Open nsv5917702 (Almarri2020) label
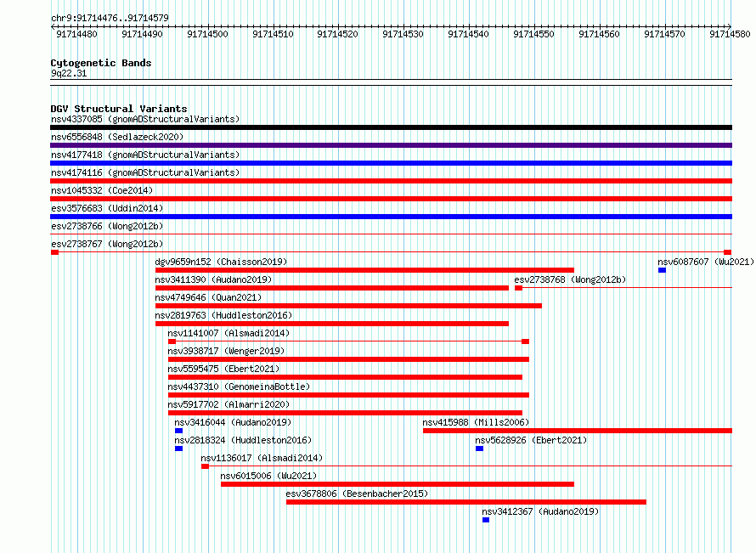Screen dimensions: 756x553 tap(228, 404)
